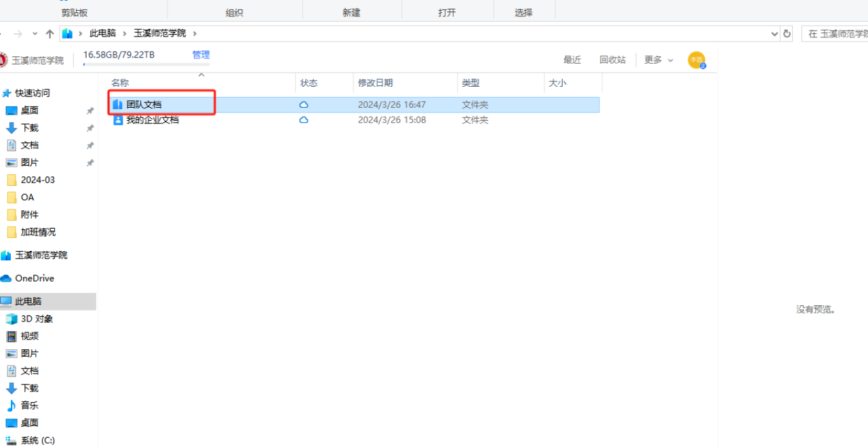868x447 pixels.
Task: Open recent locations dropdown arrow
Action: tap(35, 34)
